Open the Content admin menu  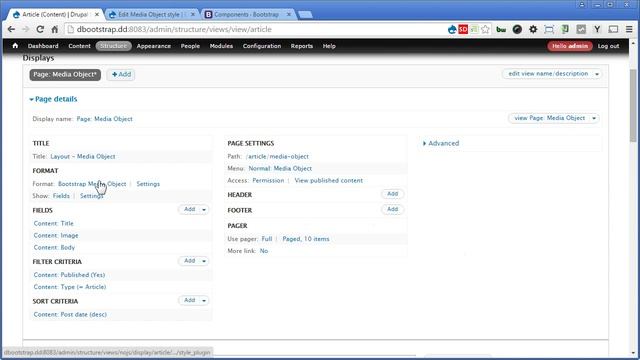(79, 46)
